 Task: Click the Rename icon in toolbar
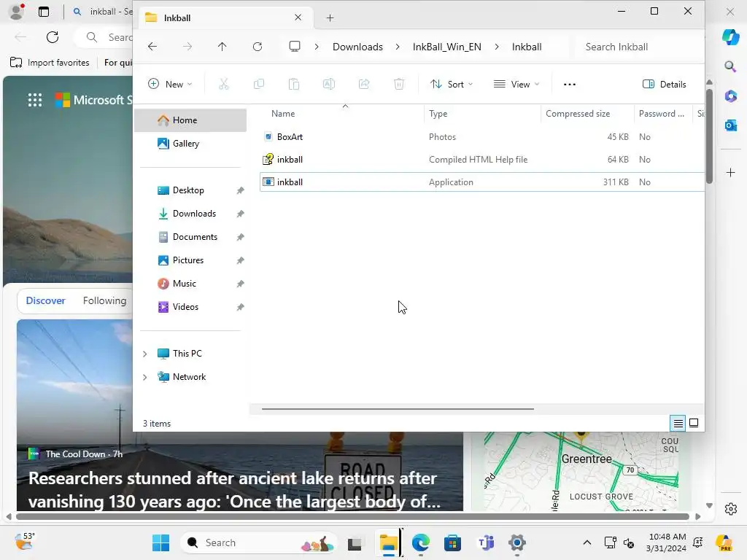pyautogui.click(x=329, y=85)
